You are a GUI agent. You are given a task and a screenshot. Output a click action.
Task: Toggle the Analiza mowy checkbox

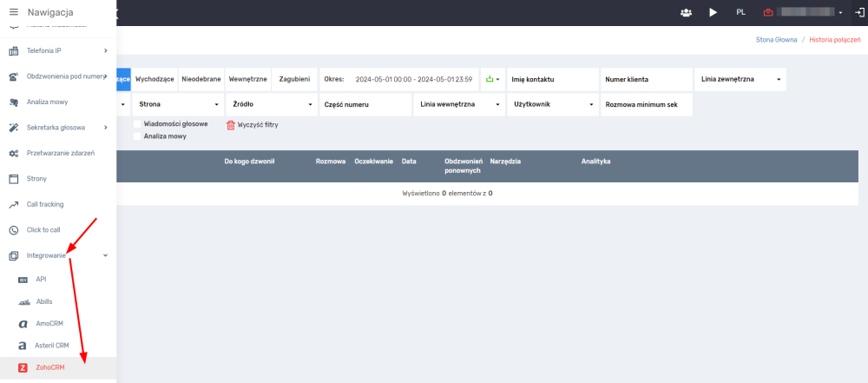(137, 136)
